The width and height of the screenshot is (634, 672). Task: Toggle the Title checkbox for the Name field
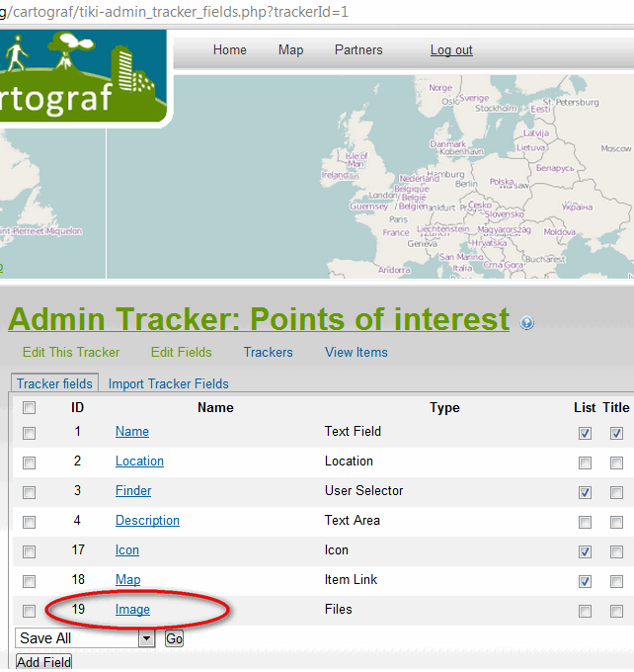pos(616,433)
